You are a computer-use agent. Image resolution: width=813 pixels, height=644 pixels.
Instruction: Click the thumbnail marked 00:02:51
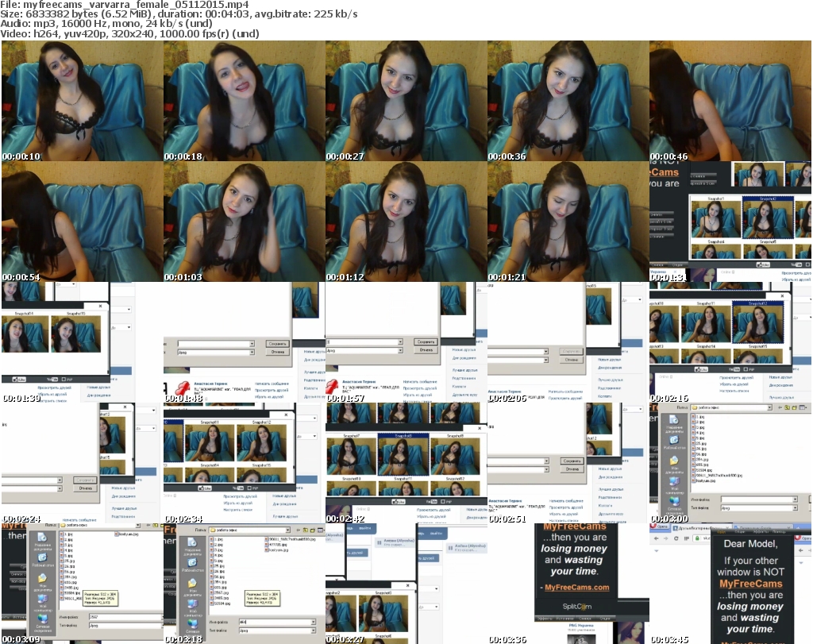[568, 464]
